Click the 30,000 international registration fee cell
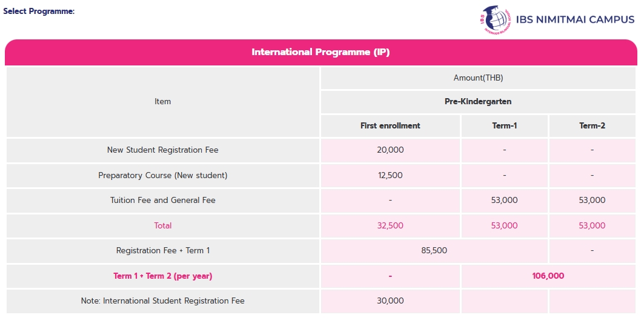Viewport: 644px width, 329px height. click(390, 301)
